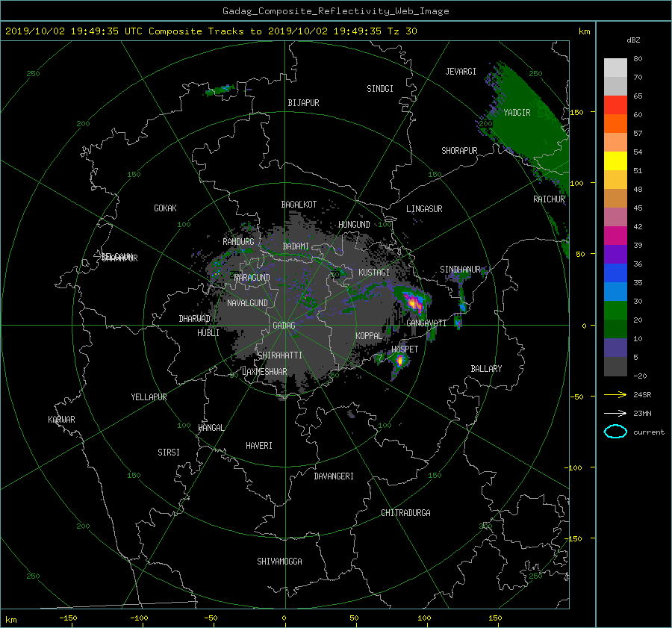Click the SINDHANUR city label
The image size is (672, 628).
tap(460, 270)
